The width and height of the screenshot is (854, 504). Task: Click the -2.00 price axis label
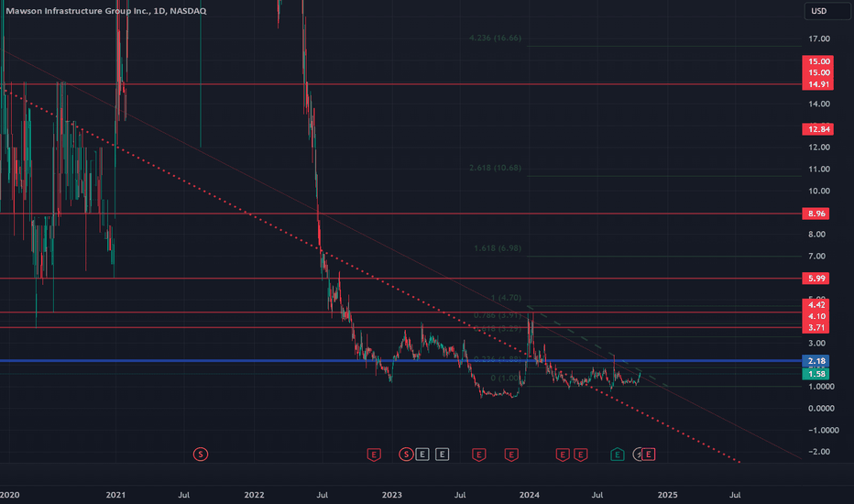819,452
